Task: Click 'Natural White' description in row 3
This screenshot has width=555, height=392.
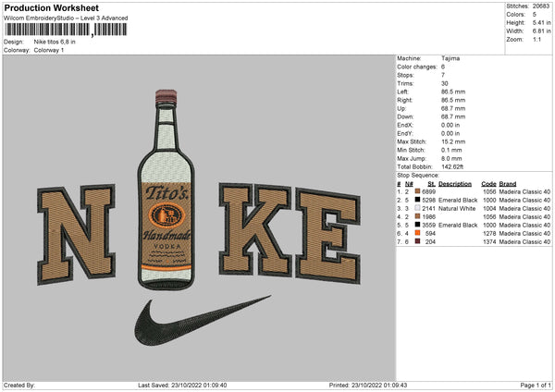Action: pyautogui.click(x=457, y=208)
